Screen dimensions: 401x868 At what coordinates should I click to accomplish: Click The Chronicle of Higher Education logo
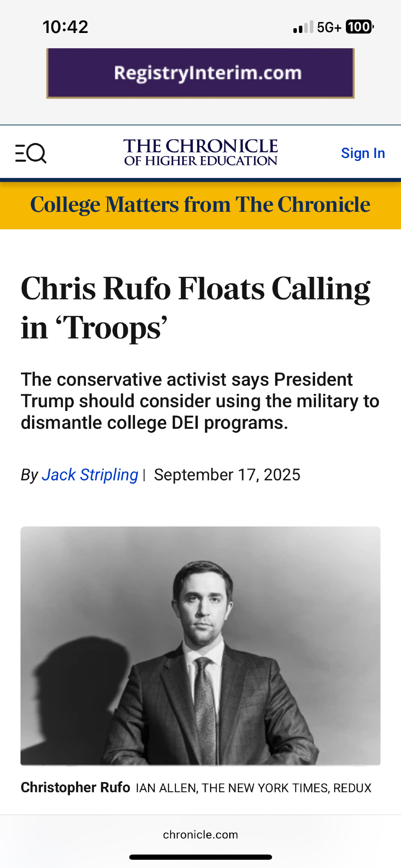[200, 153]
